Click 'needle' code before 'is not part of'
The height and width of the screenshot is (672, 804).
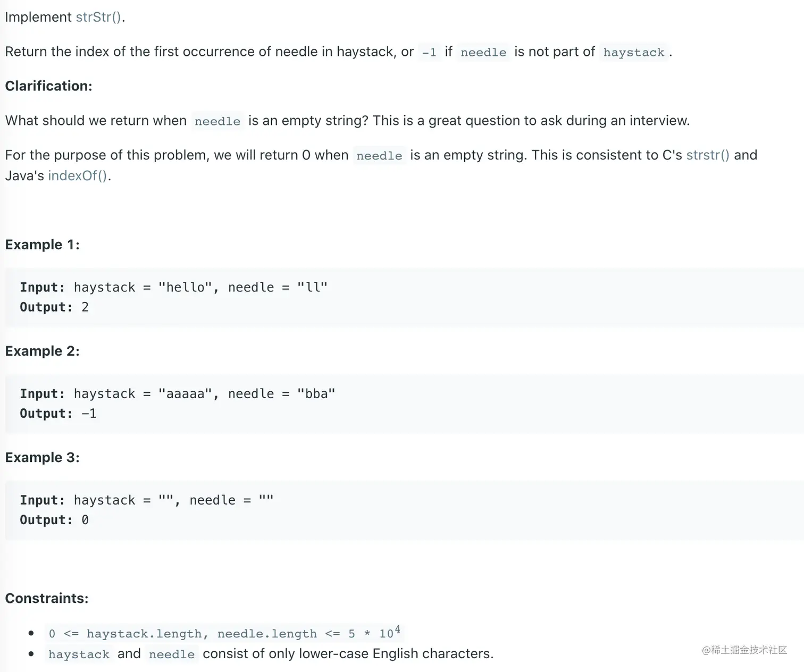pyautogui.click(x=483, y=52)
